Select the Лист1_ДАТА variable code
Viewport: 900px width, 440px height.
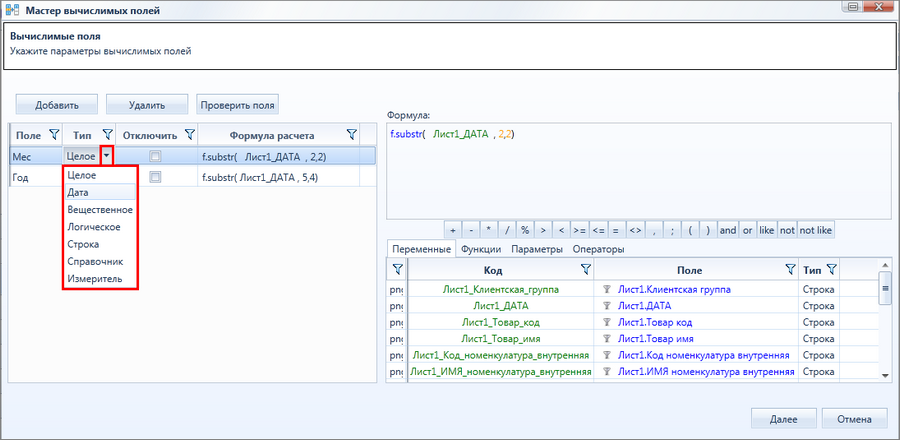[x=501, y=306]
